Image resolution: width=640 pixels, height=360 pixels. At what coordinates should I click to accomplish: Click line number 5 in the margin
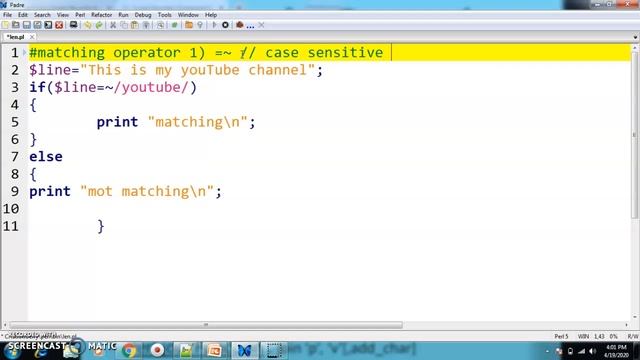[x=15, y=122]
